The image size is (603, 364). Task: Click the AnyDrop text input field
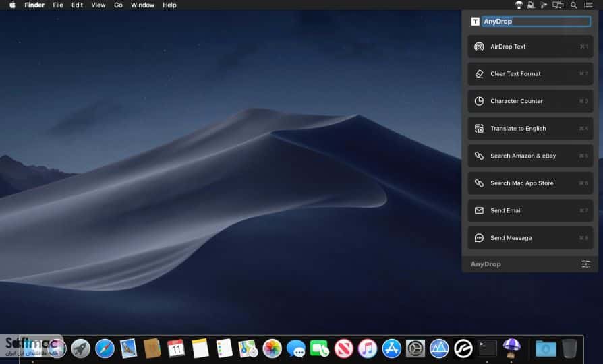[x=536, y=22]
